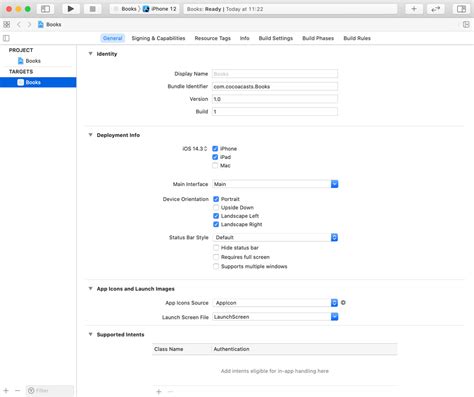
Task: Open code review arrows button
Action: 436,9
